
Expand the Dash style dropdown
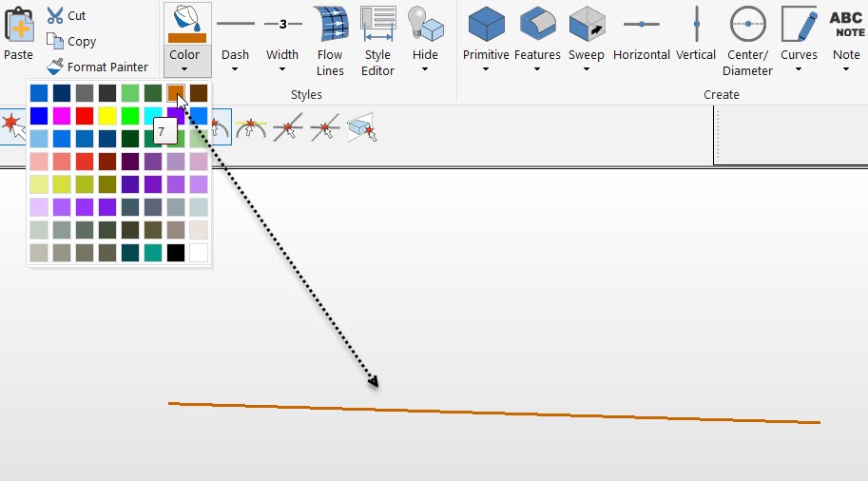(235, 68)
